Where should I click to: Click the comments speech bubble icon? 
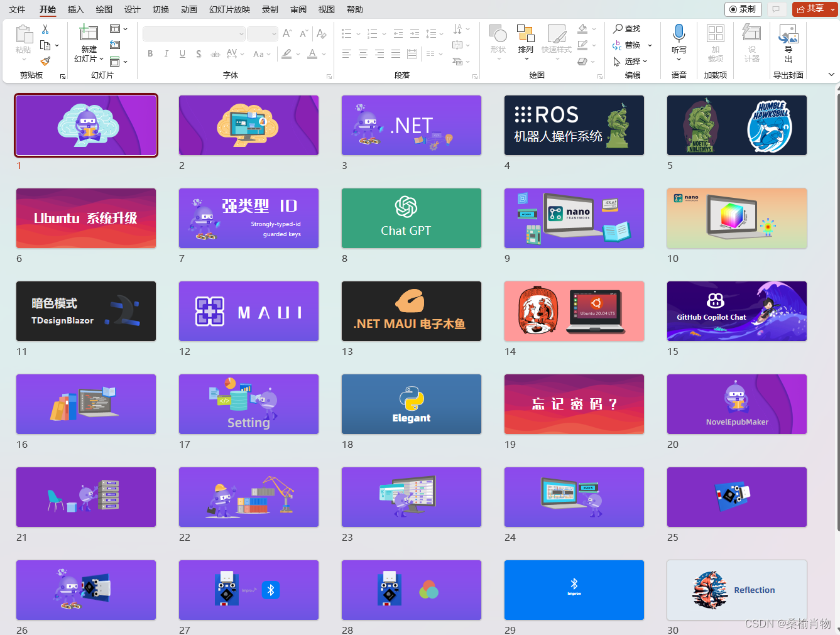(776, 9)
